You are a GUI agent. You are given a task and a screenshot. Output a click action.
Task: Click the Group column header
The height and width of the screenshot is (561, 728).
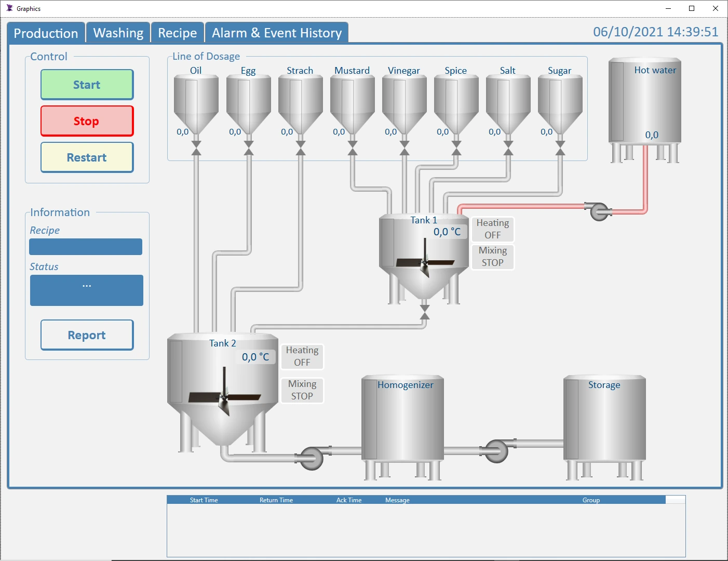coord(591,500)
